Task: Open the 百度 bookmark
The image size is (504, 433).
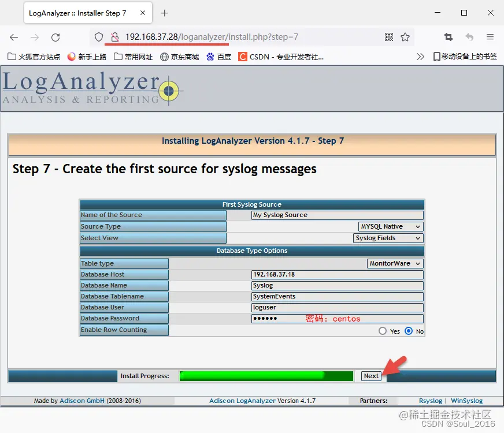Action: pos(219,57)
